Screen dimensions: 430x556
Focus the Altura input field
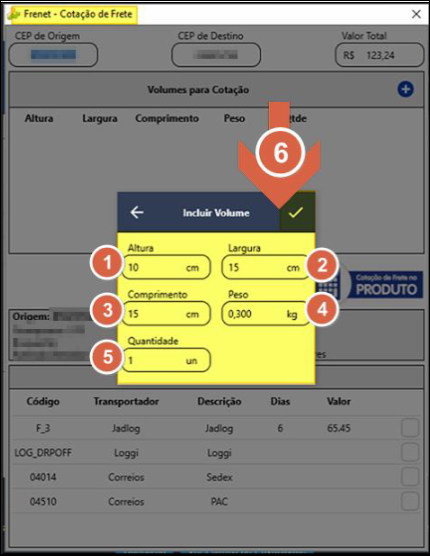166,267
